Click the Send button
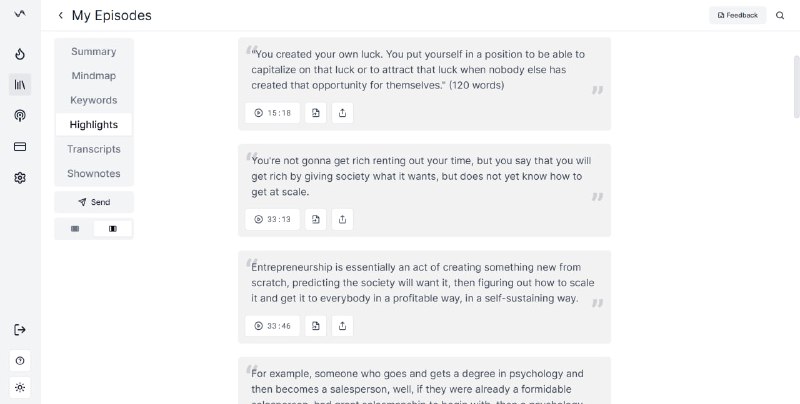The width and height of the screenshot is (800, 404). click(94, 202)
